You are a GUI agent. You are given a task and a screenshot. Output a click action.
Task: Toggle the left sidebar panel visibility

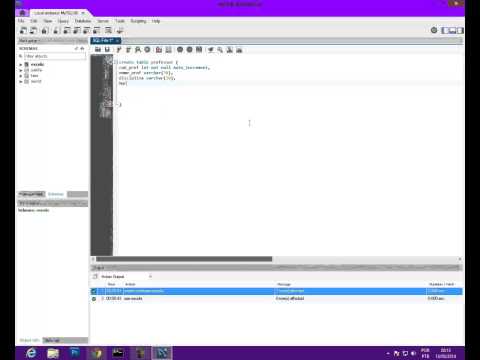[445, 31]
